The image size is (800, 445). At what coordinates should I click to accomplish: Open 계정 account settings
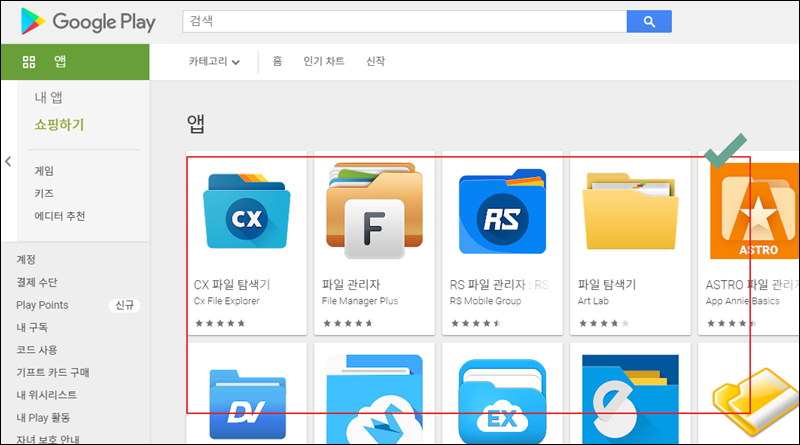26,259
